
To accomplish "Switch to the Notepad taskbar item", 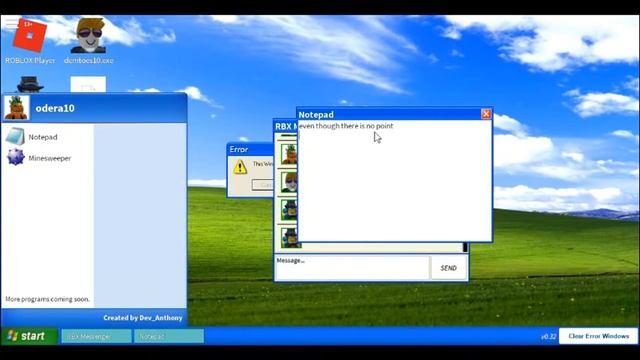I will (x=169, y=336).
